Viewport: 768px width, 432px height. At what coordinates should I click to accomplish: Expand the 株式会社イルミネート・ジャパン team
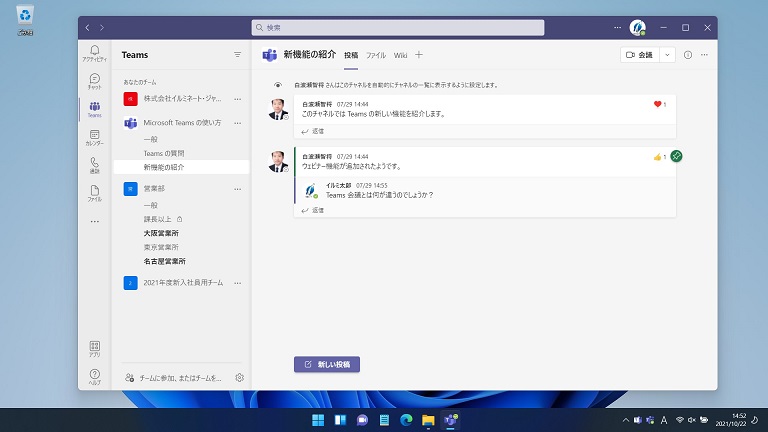coord(182,98)
